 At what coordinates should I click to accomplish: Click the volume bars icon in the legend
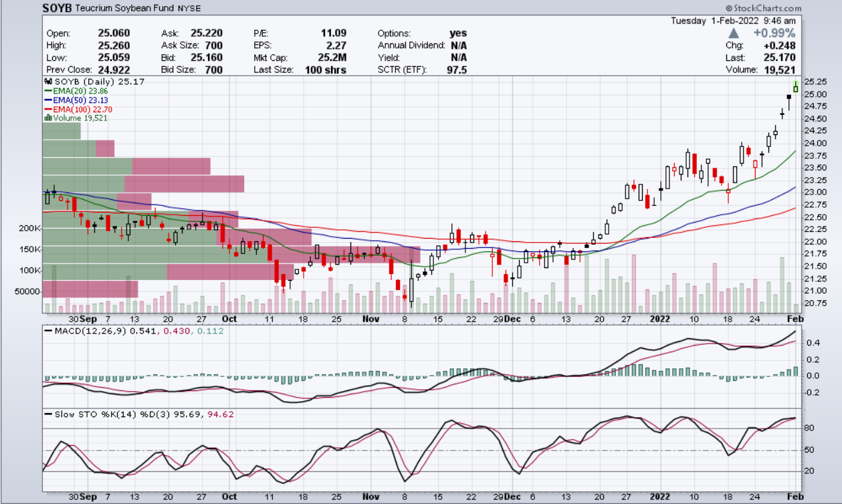coord(47,117)
